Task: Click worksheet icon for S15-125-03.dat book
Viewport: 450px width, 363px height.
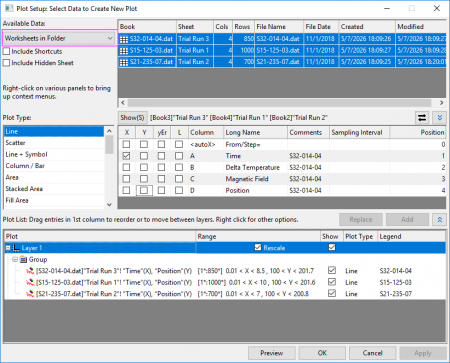Action: click(x=124, y=51)
